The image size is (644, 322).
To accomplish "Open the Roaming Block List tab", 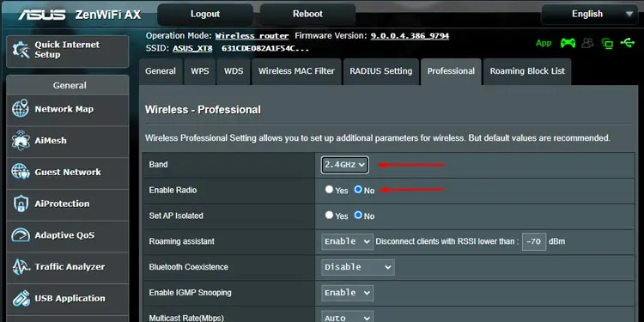I will coord(527,71).
